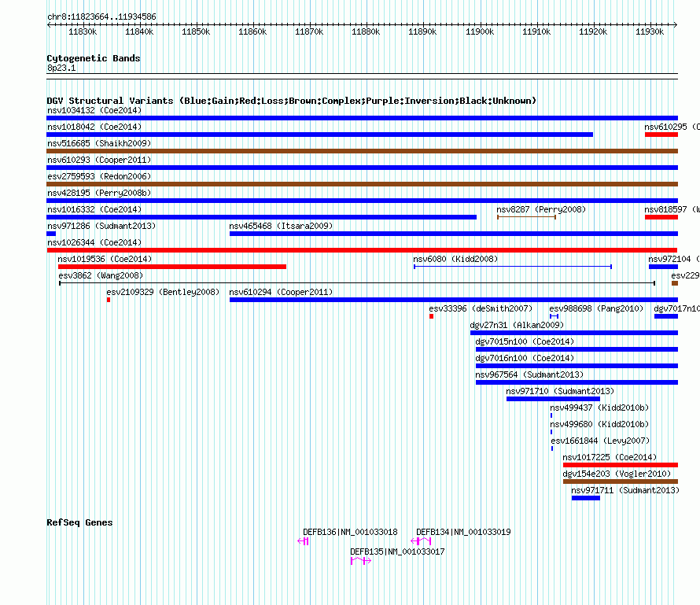
Task: Click the nsv8287 (Perry2008) brown glyph
Action: tap(526, 217)
